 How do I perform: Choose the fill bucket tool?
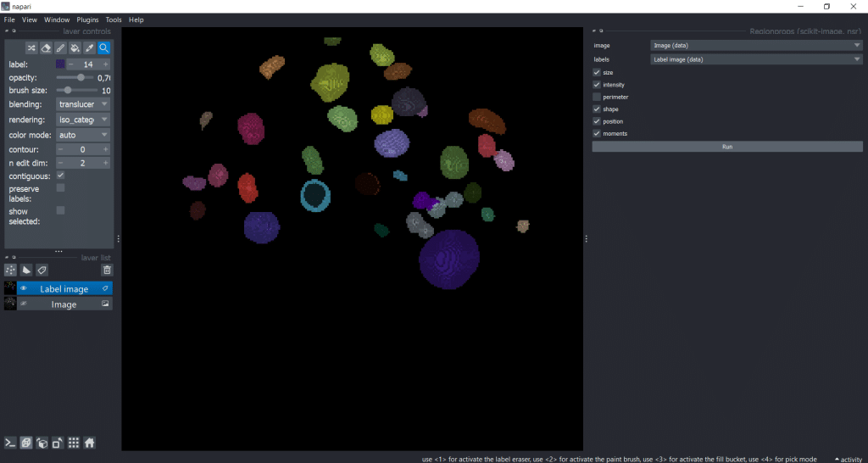(x=75, y=48)
